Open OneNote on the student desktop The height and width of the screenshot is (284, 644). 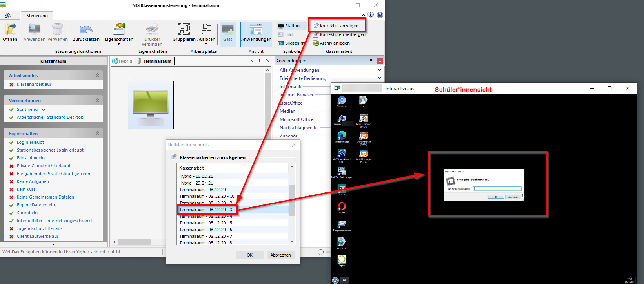pyautogui.click(x=342, y=190)
